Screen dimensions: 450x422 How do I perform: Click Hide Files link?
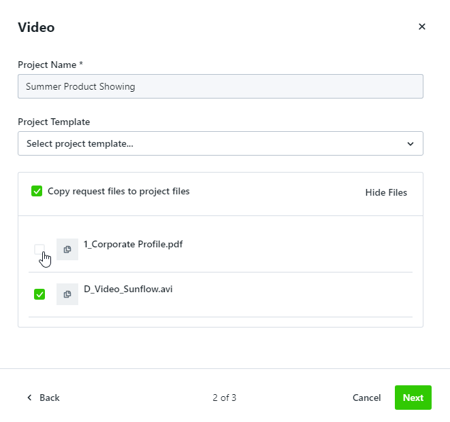click(x=386, y=192)
